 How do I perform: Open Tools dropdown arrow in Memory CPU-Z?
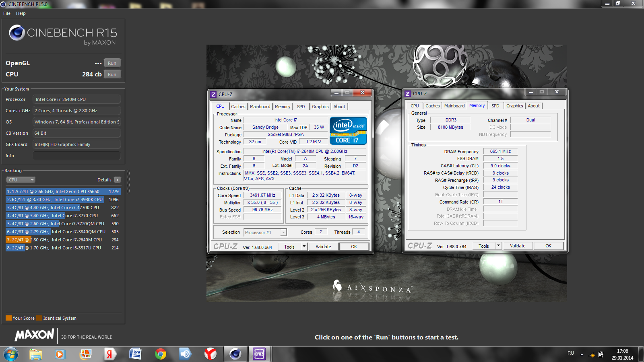(498, 246)
